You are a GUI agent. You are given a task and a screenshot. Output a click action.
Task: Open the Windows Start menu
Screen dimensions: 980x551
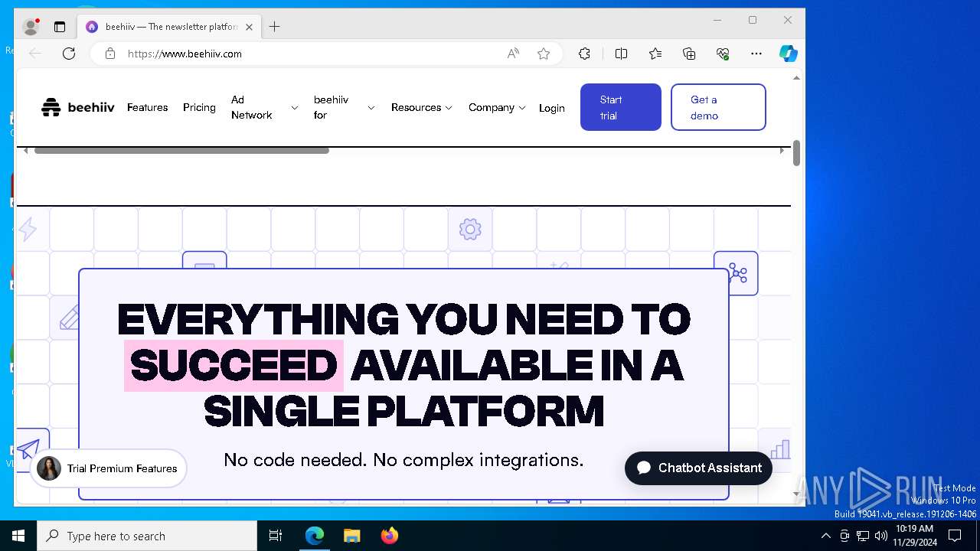click(18, 536)
